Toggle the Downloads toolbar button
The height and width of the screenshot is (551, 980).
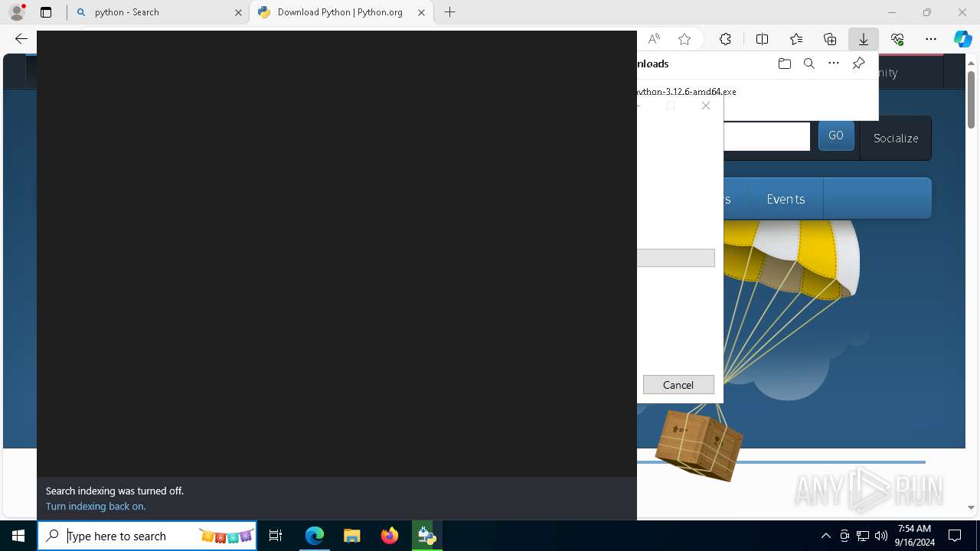point(863,39)
